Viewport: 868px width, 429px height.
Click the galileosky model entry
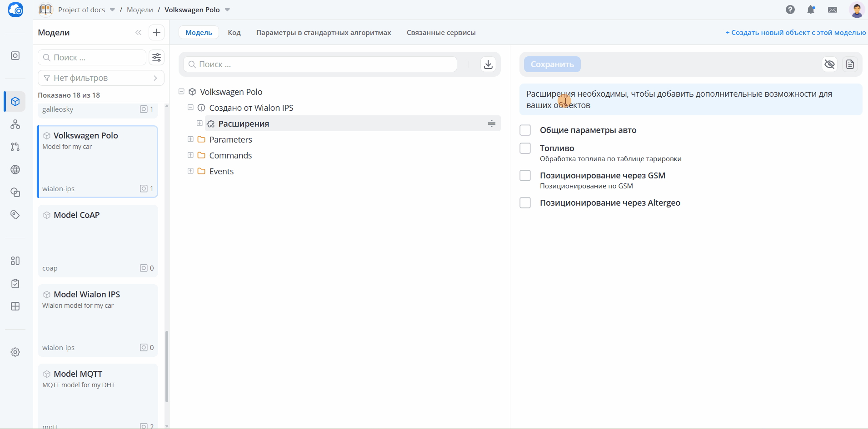click(98, 110)
